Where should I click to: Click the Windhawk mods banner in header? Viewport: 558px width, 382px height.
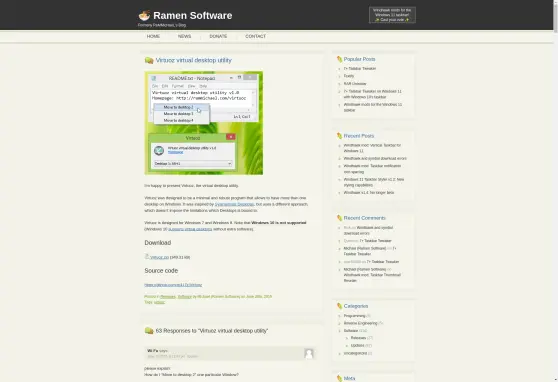(x=392, y=15)
